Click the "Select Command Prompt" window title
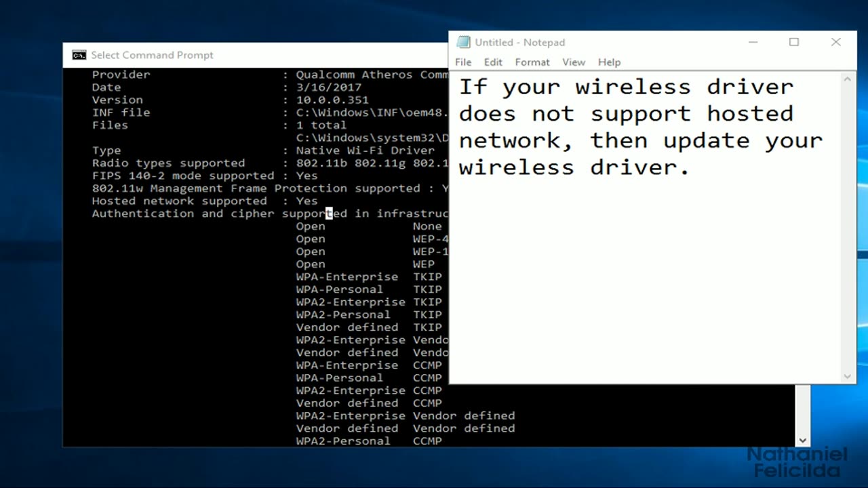The width and height of the screenshot is (868, 488). [153, 55]
